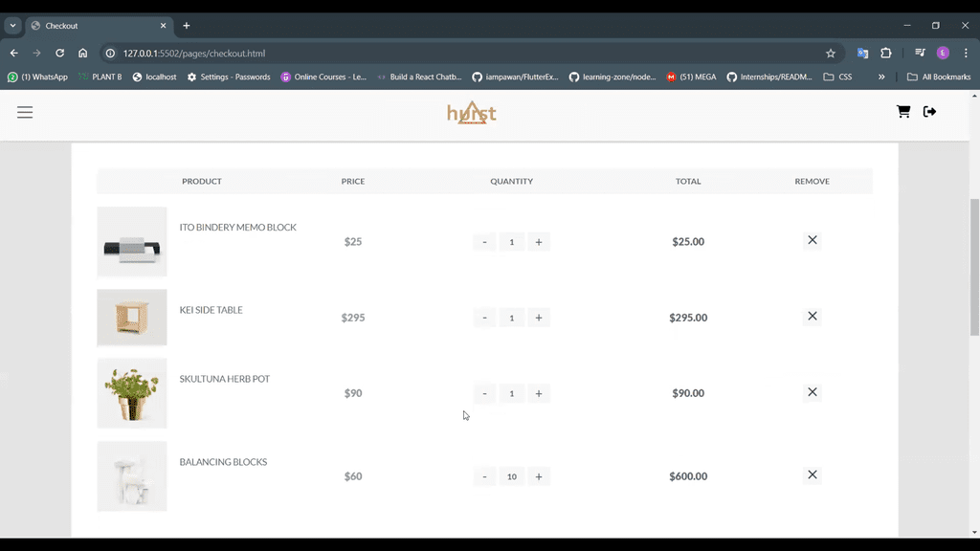
Task: Click the KEI SIDE TABLE product name
Action: (x=211, y=310)
